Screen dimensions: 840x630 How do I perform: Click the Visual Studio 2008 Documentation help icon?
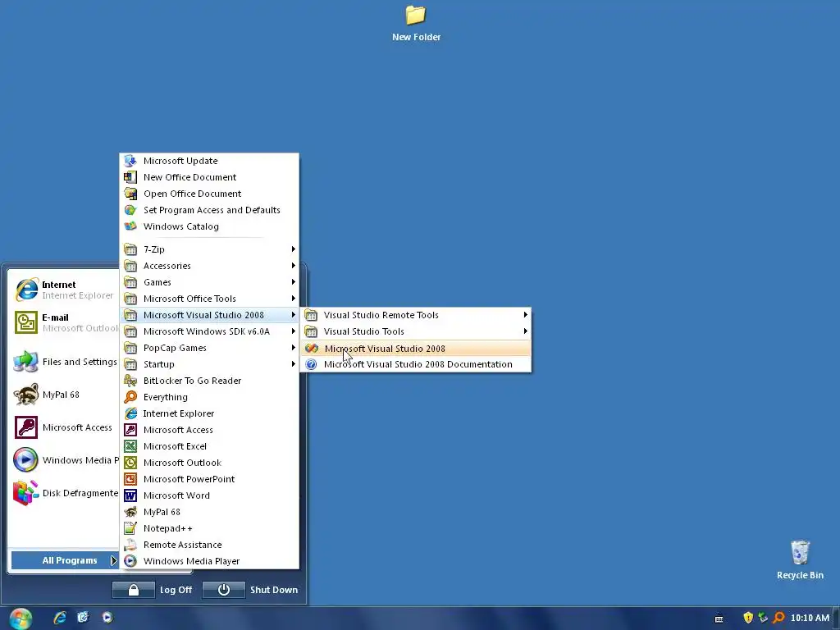point(311,364)
